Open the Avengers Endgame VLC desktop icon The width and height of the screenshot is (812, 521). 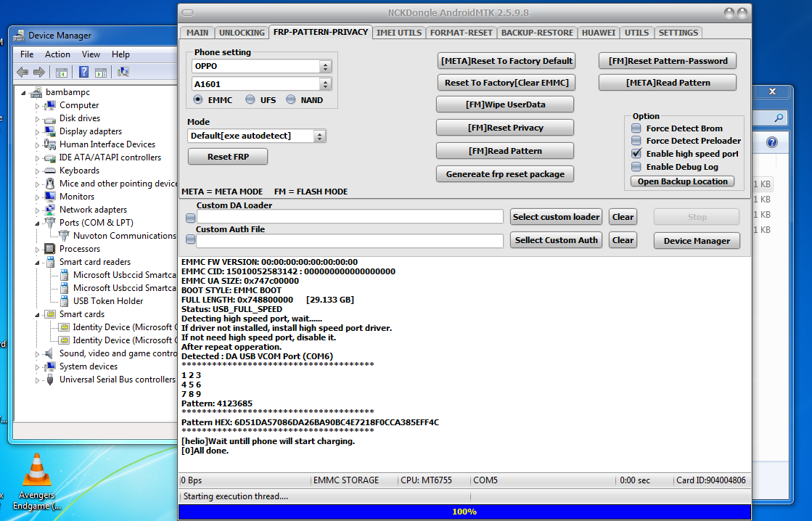tap(37, 482)
